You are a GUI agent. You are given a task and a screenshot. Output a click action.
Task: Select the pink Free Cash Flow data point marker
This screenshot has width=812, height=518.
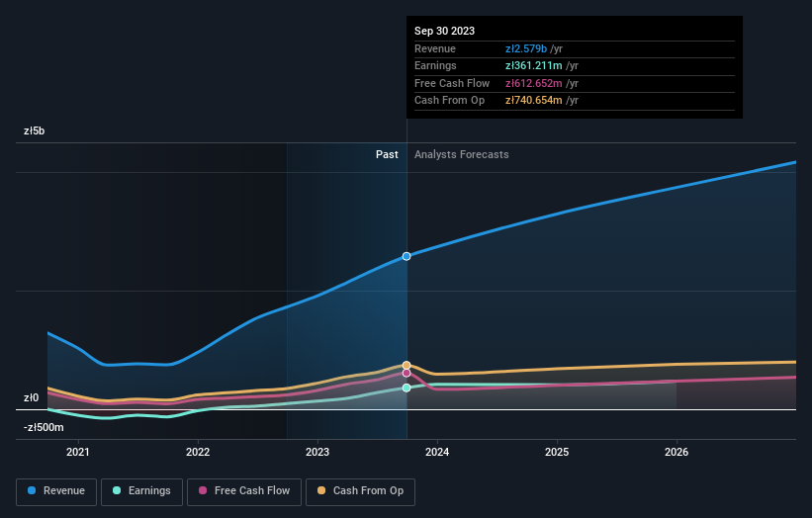coord(406,373)
